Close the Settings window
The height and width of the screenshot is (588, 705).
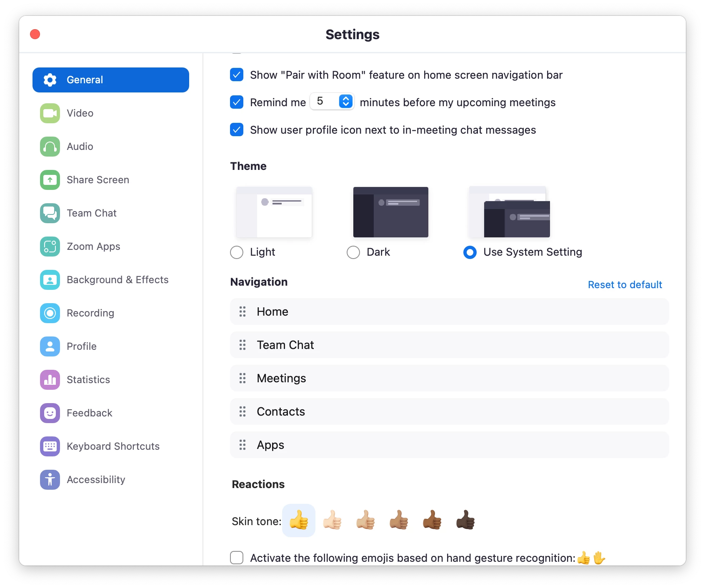[x=35, y=34]
